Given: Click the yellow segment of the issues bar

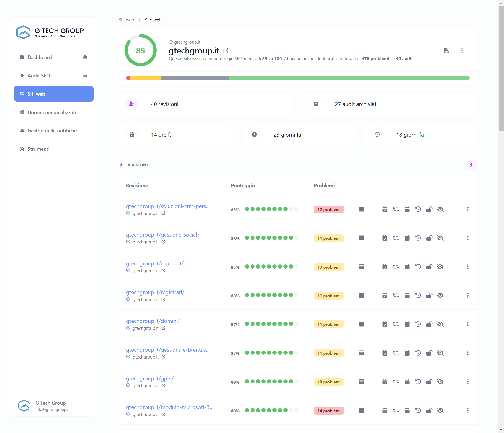Looking at the screenshot, I should 145,78.
